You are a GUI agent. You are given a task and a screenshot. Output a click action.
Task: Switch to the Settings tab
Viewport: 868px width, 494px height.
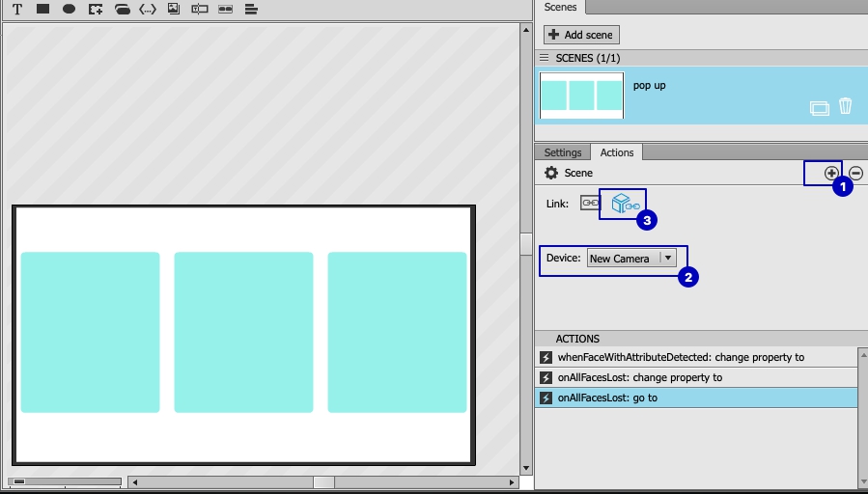pos(563,152)
